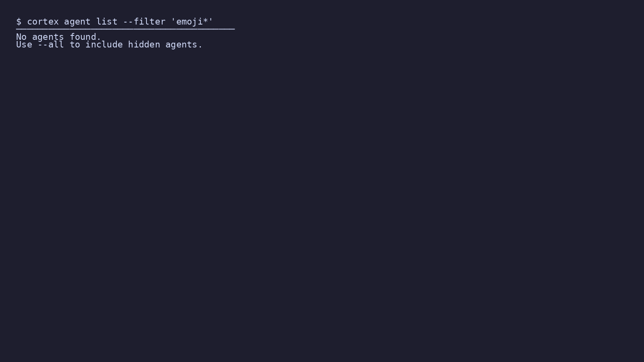644x362 pixels.
Task: Click the 'list' subcommand text
Action: click(107, 21)
